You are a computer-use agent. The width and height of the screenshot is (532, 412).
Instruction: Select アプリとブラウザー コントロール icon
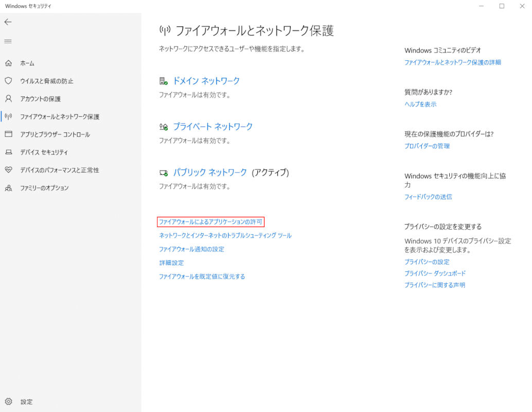[x=8, y=134]
